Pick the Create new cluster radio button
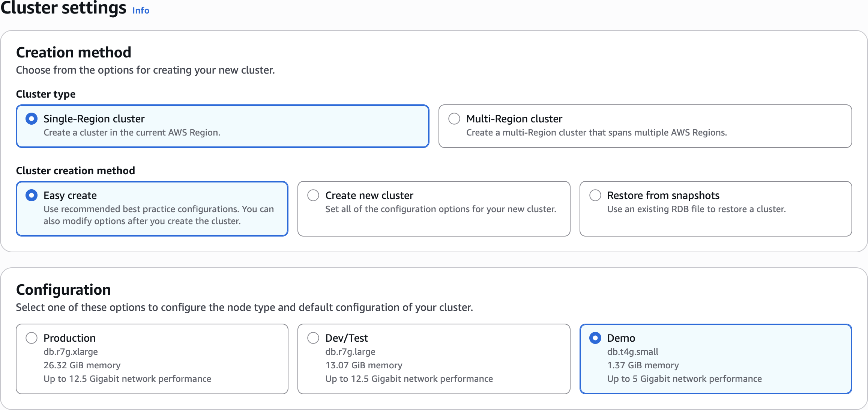 tap(313, 195)
